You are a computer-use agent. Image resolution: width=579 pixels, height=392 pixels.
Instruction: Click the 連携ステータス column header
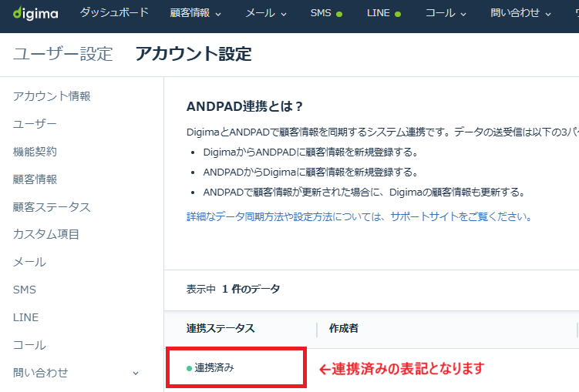tap(220, 328)
